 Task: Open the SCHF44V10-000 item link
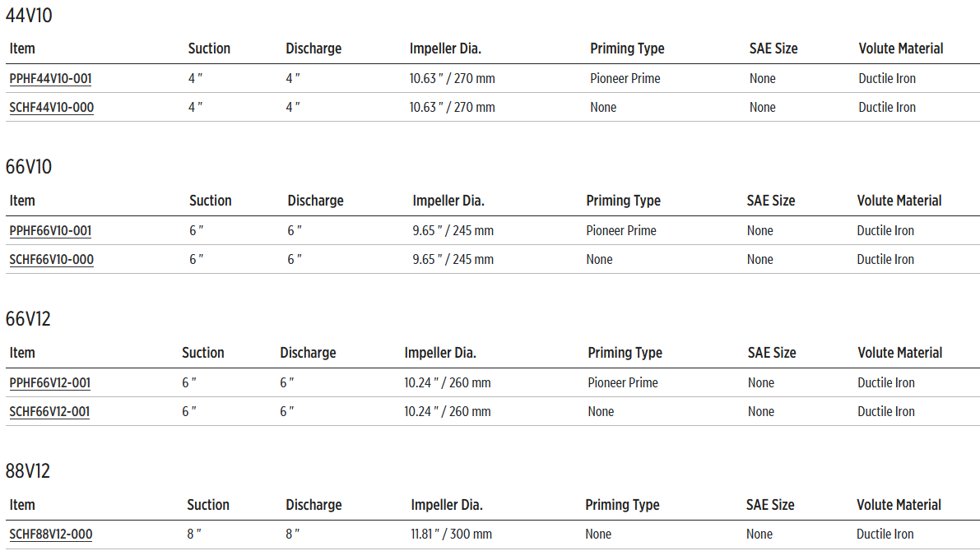[x=51, y=108]
